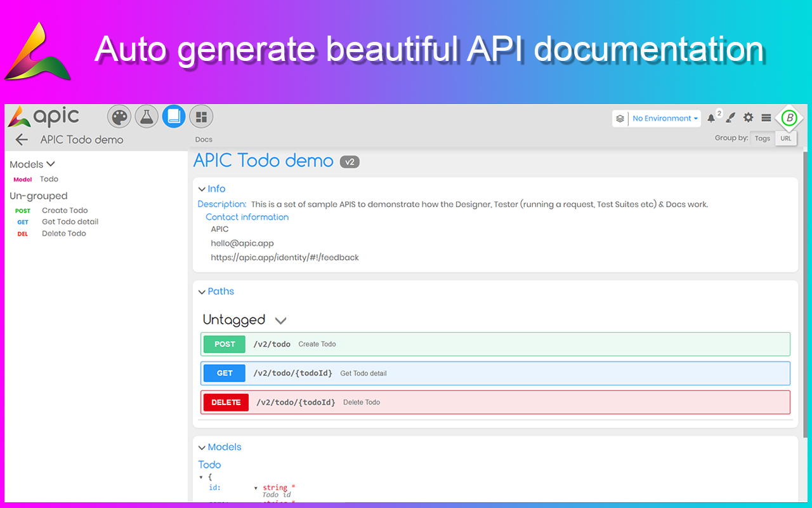Open the Designer palette section
This screenshot has height=508, width=812.
[x=119, y=117]
